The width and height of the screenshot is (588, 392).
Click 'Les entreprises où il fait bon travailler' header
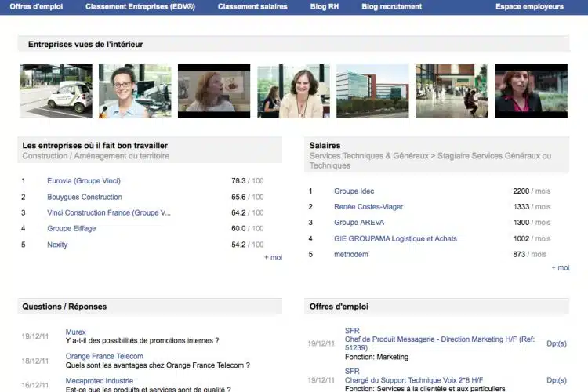coord(95,146)
